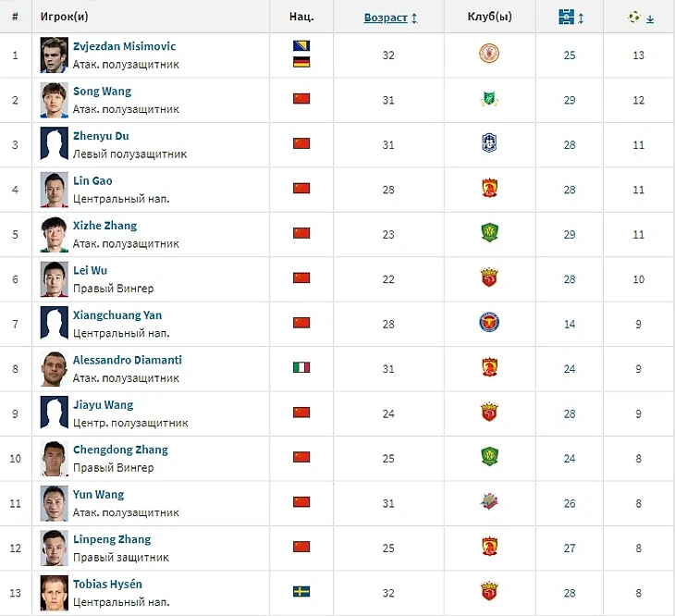The width and height of the screenshot is (675, 616).
Task: Open Zvjezdan Misimovic's club crest
Action: click(x=489, y=55)
